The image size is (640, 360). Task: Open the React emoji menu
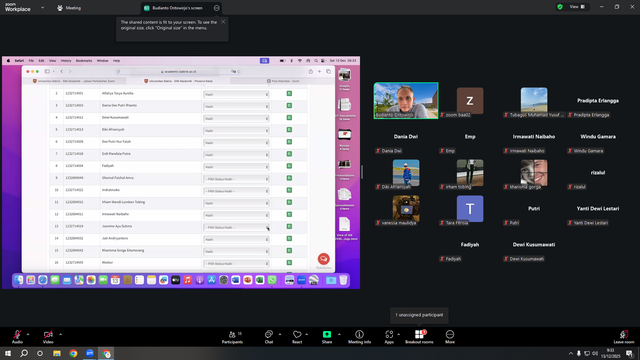(297, 337)
